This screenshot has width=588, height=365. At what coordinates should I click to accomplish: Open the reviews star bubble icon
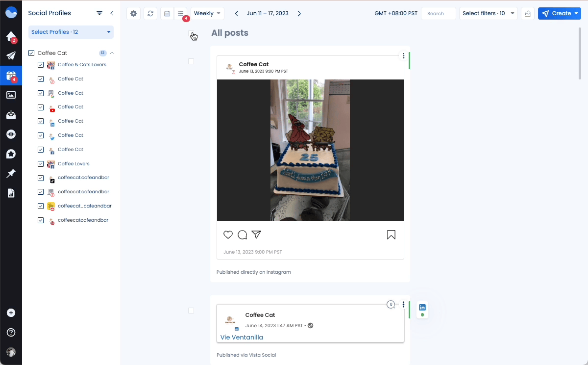[11, 154]
